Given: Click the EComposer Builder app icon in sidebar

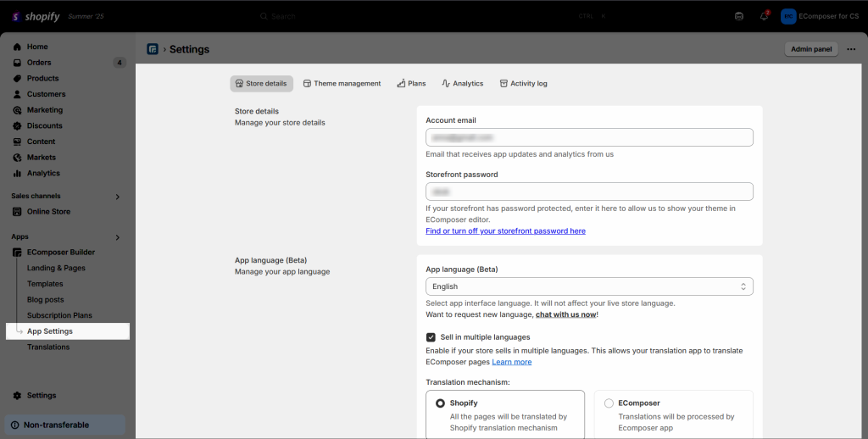Looking at the screenshot, I should coord(17,253).
